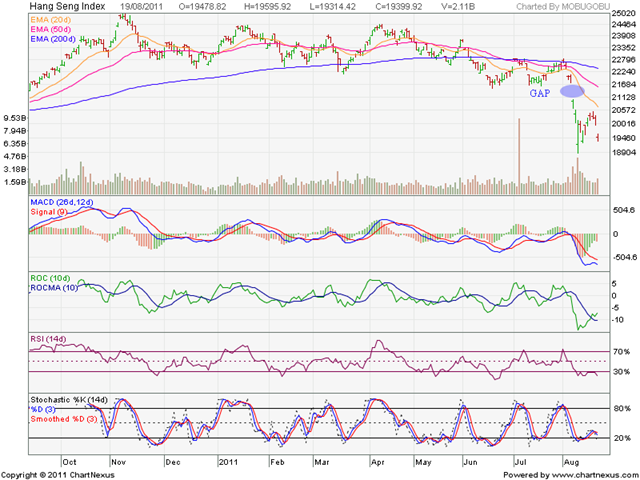Viewport: 640px width, 480px height.
Task: Click the 23908 price axis label
Action: tap(623, 36)
